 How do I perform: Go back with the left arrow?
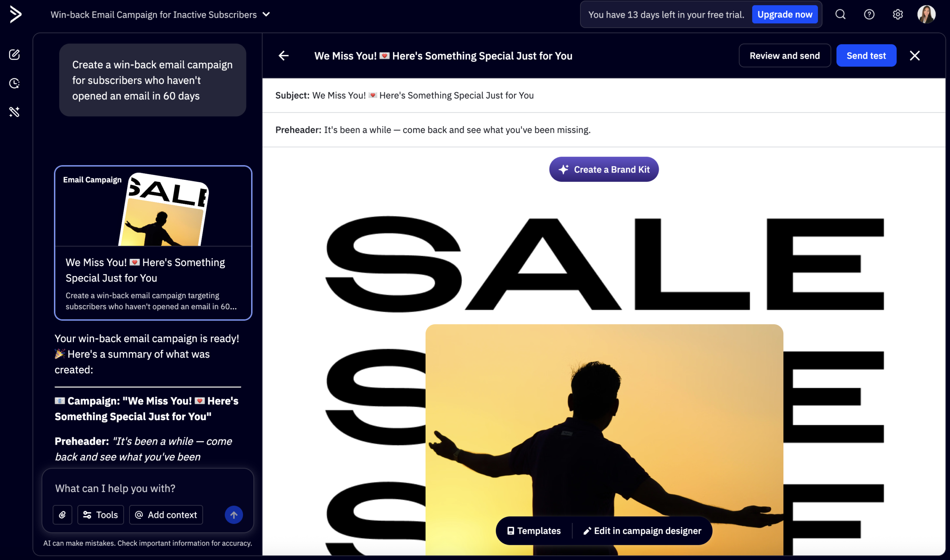(284, 56)
